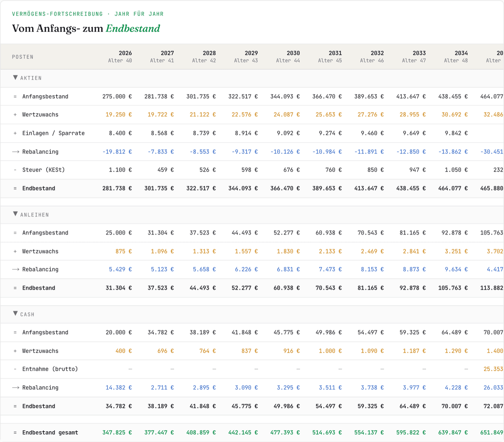This screenshot has height=442, width=504.
Task: Select Sparrate value 9.842 € for 2034
Action: pos(456,133)
